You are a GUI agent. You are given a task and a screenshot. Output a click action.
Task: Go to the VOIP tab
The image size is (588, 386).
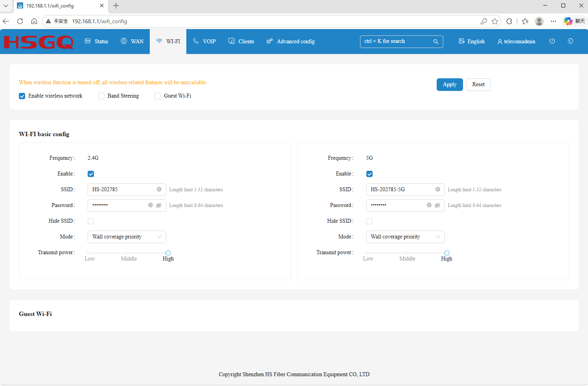pyautogui.click(x=204, y=41)
